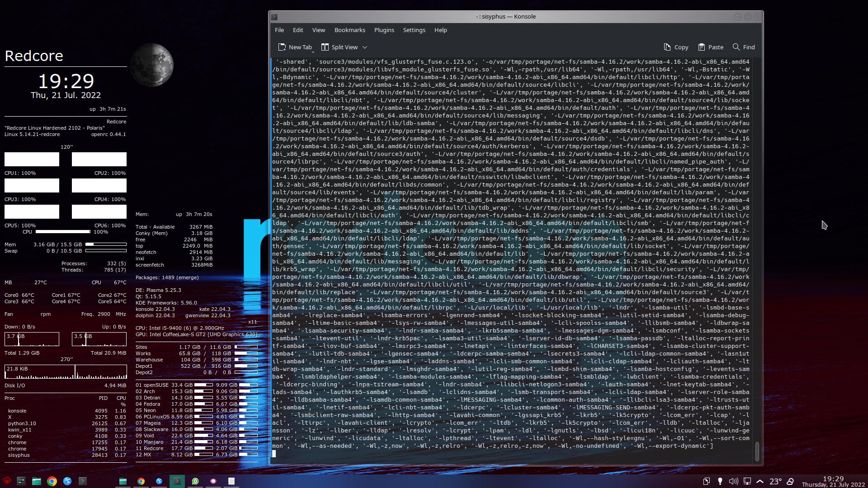Open the file manager launcher on the left panel

pos(37,481)
